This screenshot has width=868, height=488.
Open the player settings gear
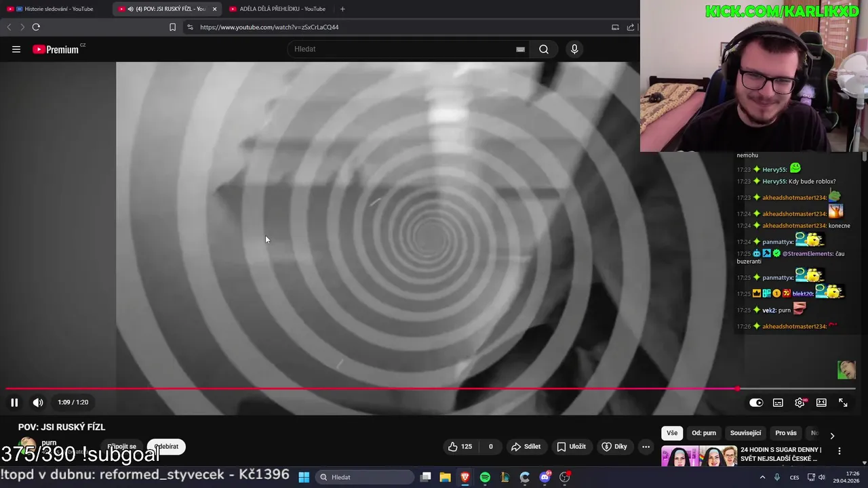pos(800,403)
